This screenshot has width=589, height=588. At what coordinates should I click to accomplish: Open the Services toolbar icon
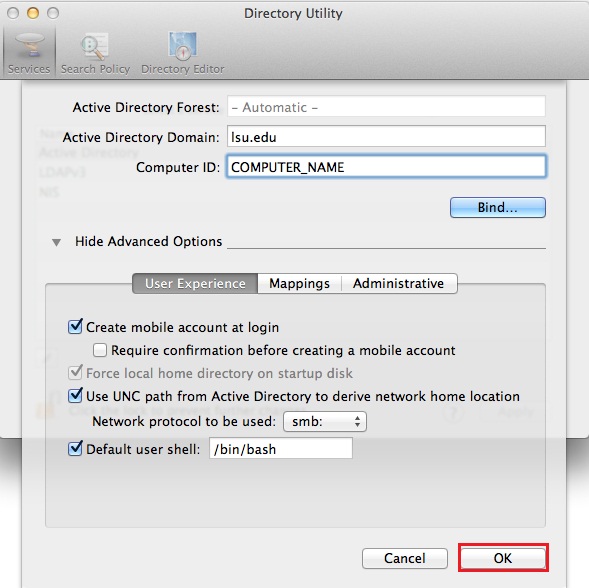tap(29, 53)
